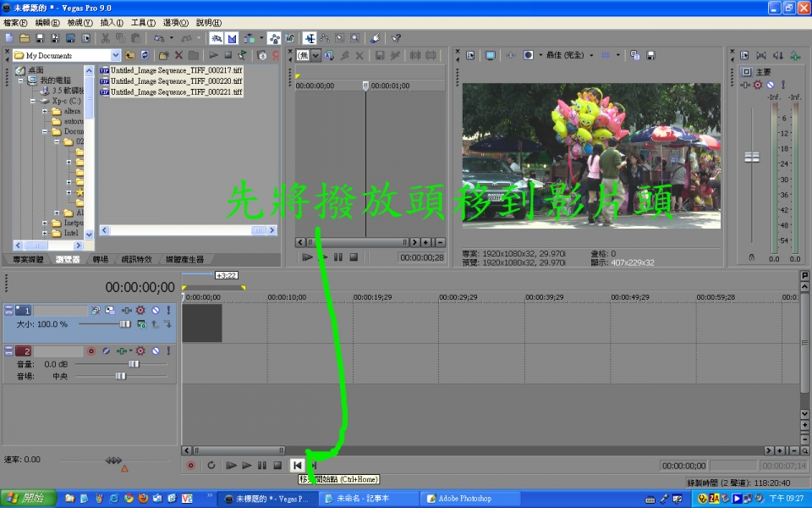
Task: Open the My Documents folder dropdown
Action: pos(115,55)
